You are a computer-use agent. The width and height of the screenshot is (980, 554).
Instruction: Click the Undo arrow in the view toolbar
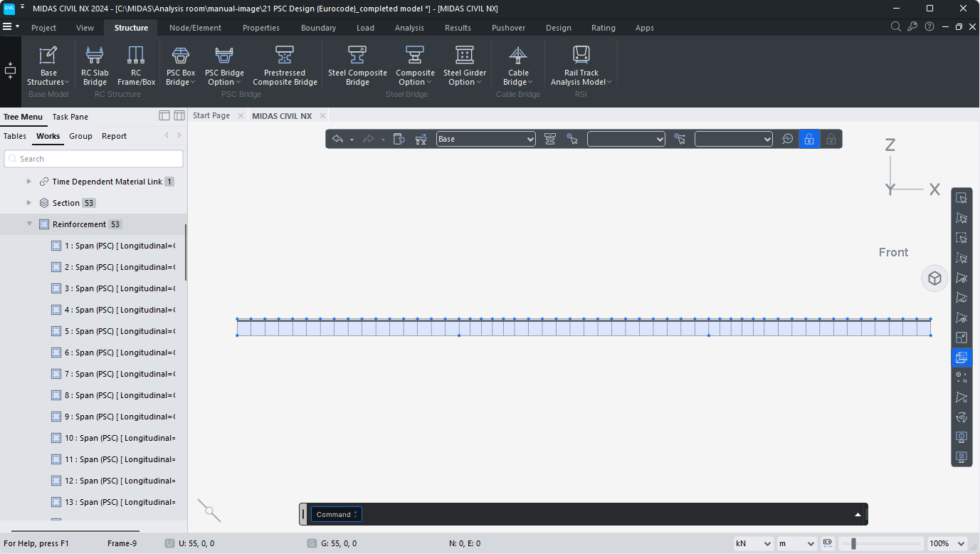coord(338,140)
